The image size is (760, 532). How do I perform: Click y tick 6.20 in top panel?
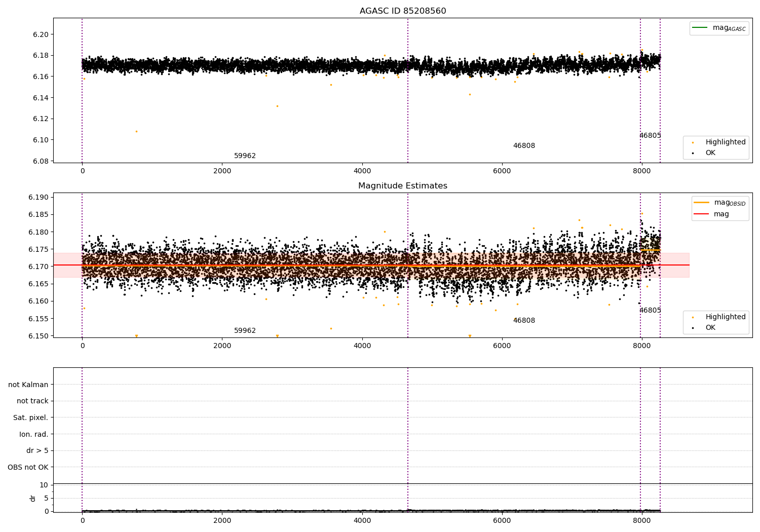(41, 34)
